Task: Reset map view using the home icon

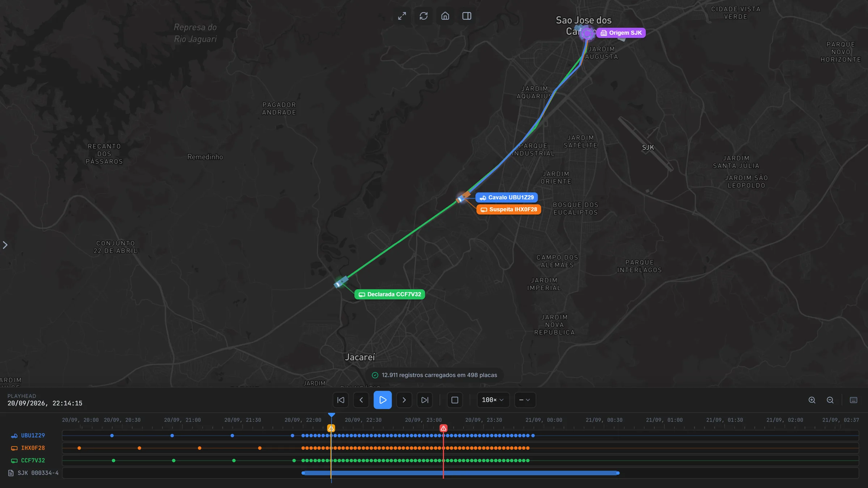Action: point(445,16)
